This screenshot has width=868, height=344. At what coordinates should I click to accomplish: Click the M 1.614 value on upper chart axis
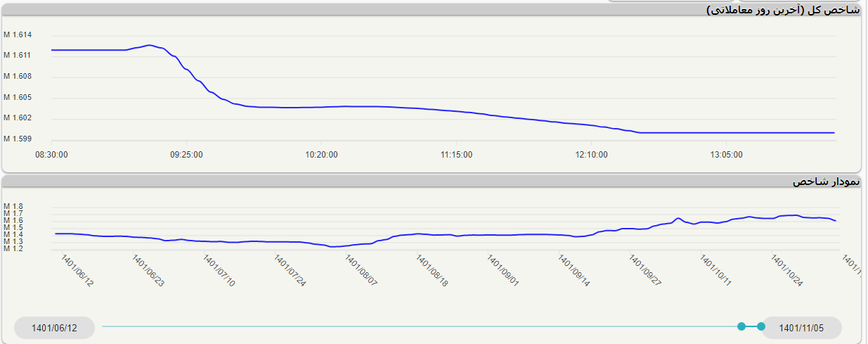coord(18,34)
